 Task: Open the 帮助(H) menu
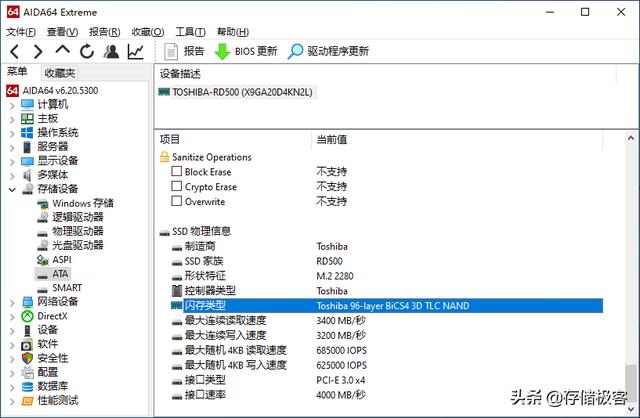(233, 32)
